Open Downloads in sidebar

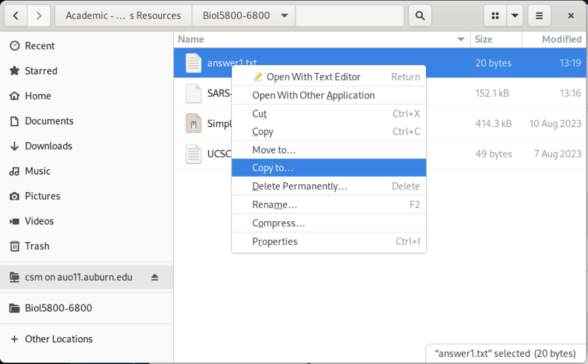(x=86, y=146)
